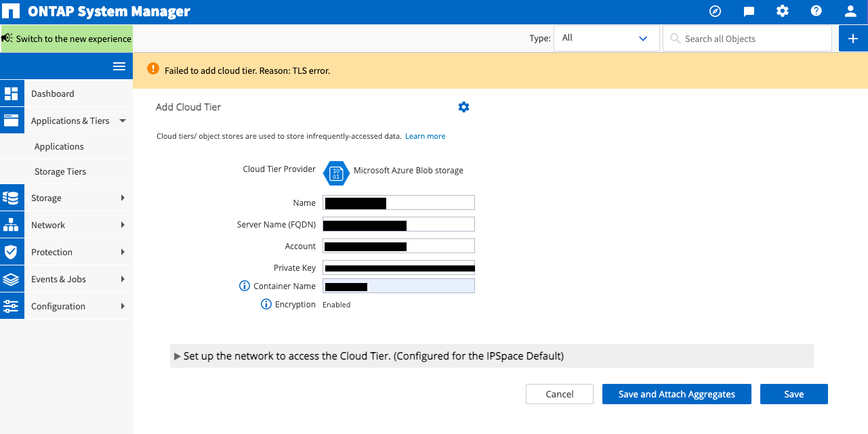Viewport: 868px width, 434px height.
Task: Open the user account icon
Action: (850, 12)
